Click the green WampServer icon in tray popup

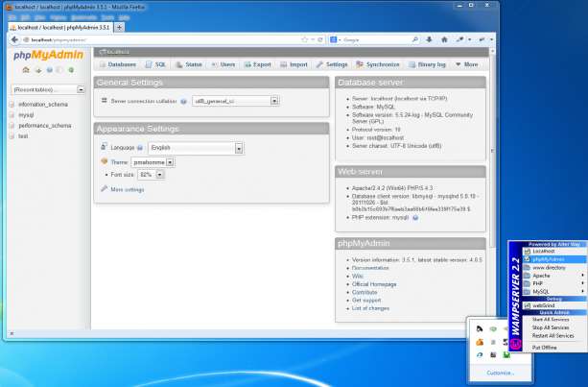tap(506, 354)
